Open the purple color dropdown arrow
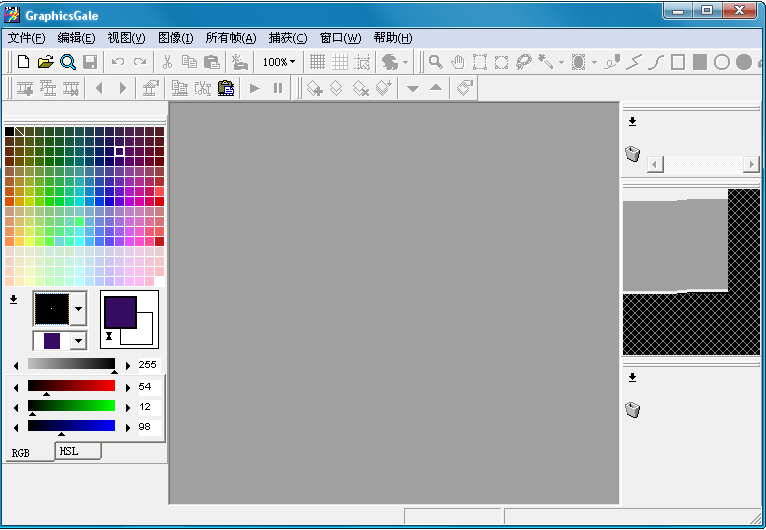Image resolution: width=766 pixels, height=530 pixels. (x=78, y=341)
